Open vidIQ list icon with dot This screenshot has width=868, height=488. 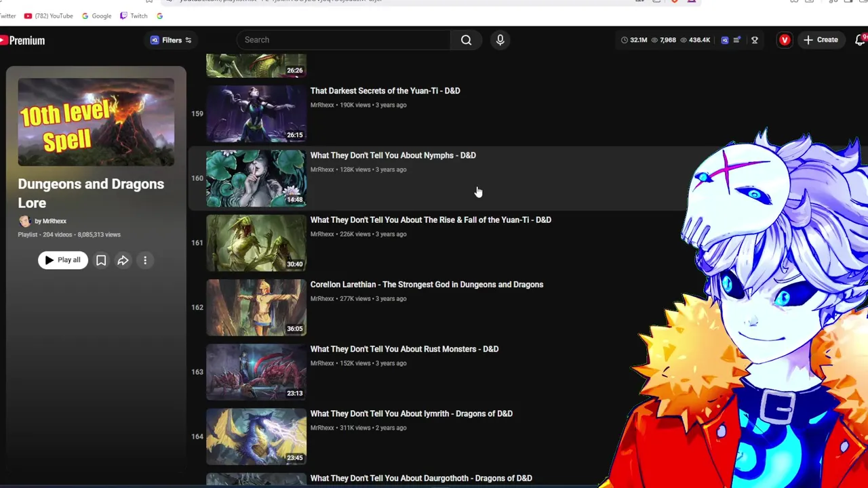point(737,40)
